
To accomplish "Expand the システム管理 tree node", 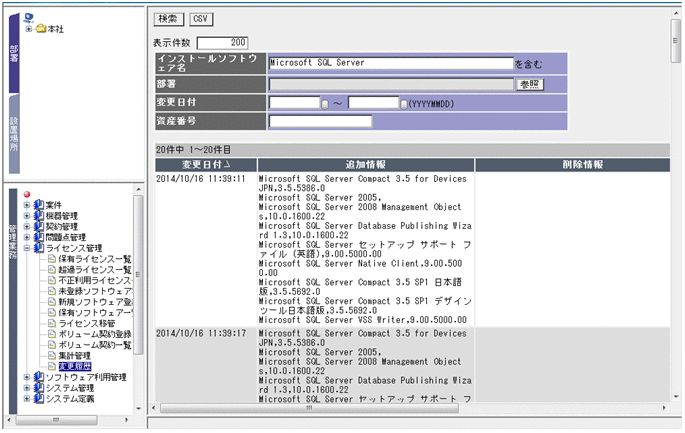I will click(x=27, y=388).
